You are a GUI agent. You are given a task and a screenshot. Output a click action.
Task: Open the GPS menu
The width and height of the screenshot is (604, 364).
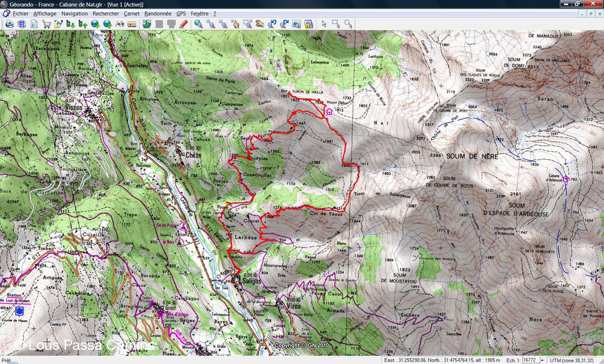(x=181, y=14)
